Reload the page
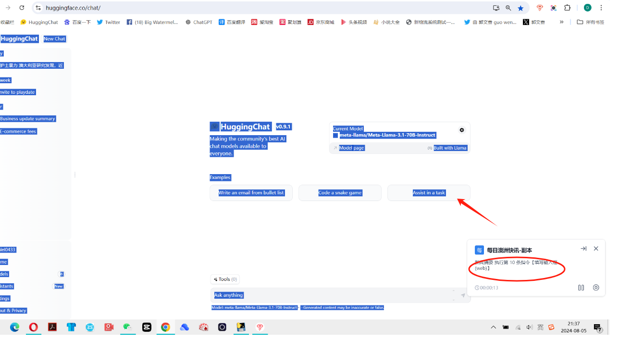 click(x=22, y=8)
